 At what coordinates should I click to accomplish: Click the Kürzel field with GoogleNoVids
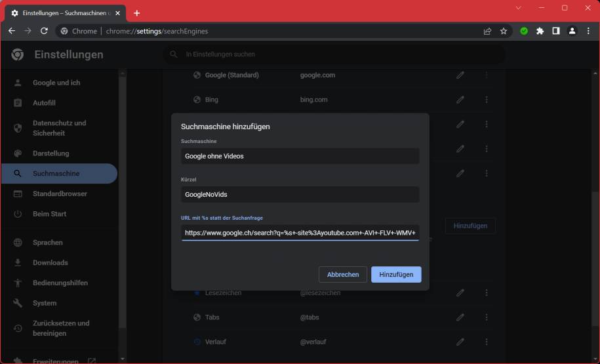pyautogui.click(x=300, y=194)
